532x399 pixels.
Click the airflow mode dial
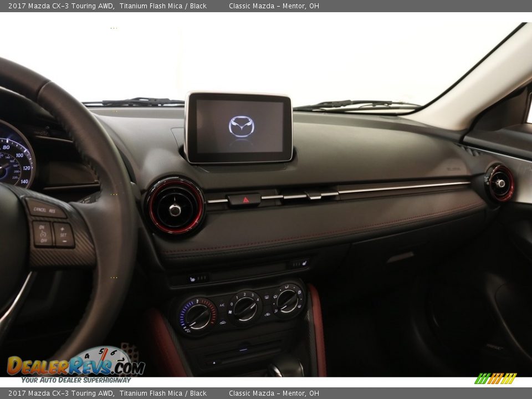point(288,301)
